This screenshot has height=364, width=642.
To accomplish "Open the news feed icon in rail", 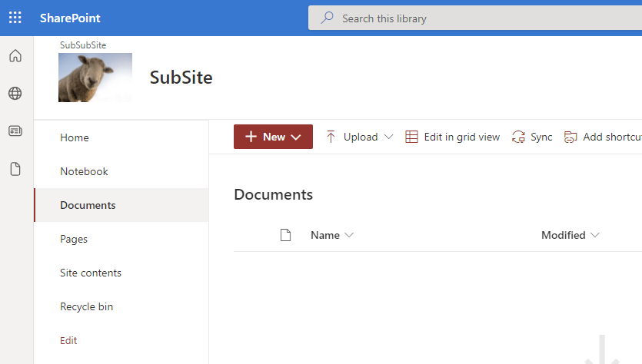I will tap(15, 131).
